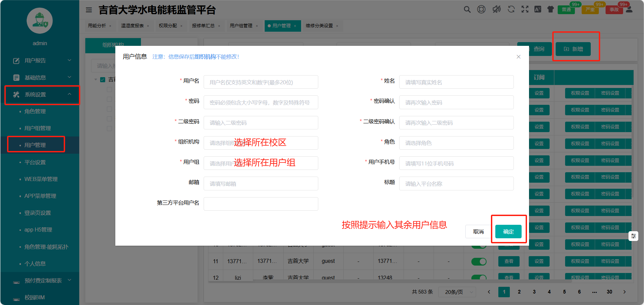Open the 角色 selection dropdown
644x305 pixels.
456,143
